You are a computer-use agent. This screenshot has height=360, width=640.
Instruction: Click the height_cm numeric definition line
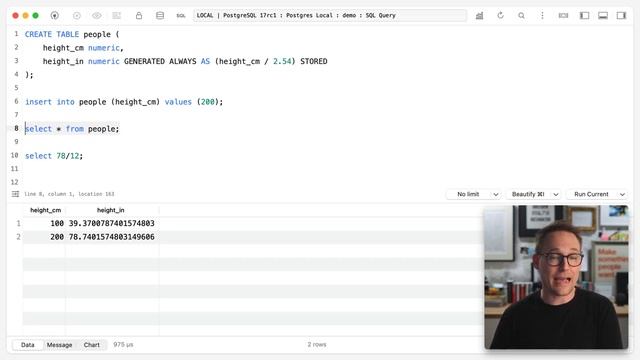click(x=83, y=48)
